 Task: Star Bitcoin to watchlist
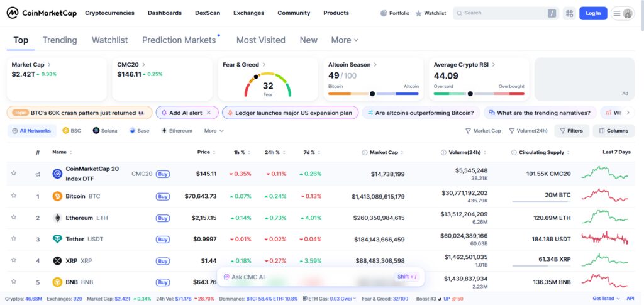coord(14,196)
